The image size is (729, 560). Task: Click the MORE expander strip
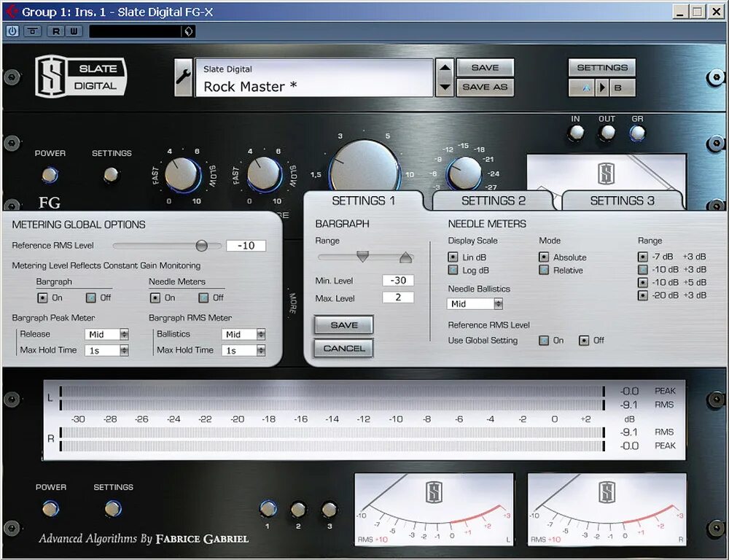(292, 303)
